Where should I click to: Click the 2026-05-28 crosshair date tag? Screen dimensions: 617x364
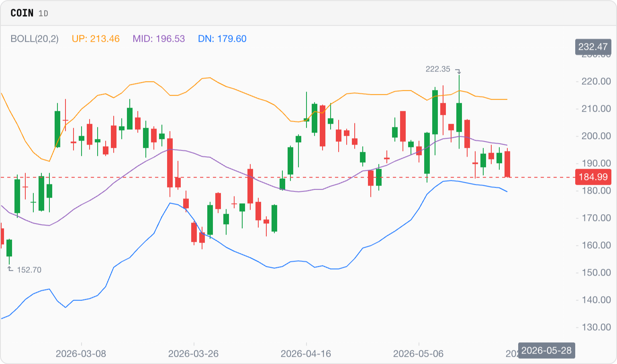546,350
